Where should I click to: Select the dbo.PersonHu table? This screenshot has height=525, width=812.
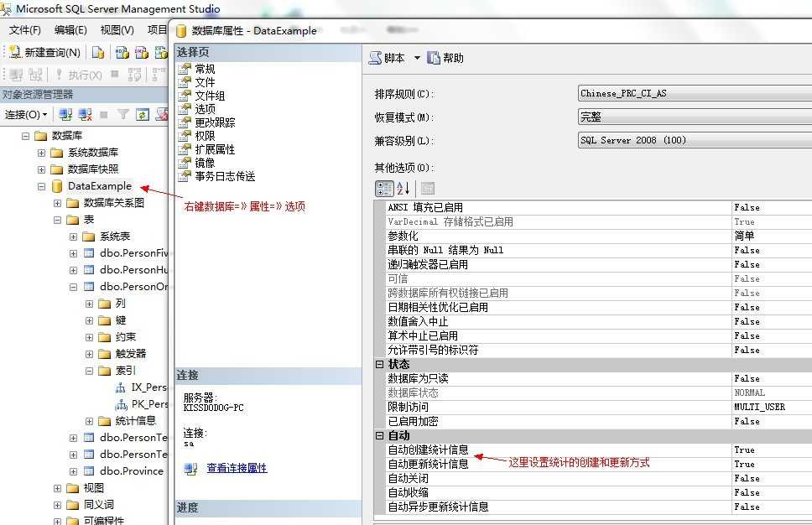pos(133,270)
